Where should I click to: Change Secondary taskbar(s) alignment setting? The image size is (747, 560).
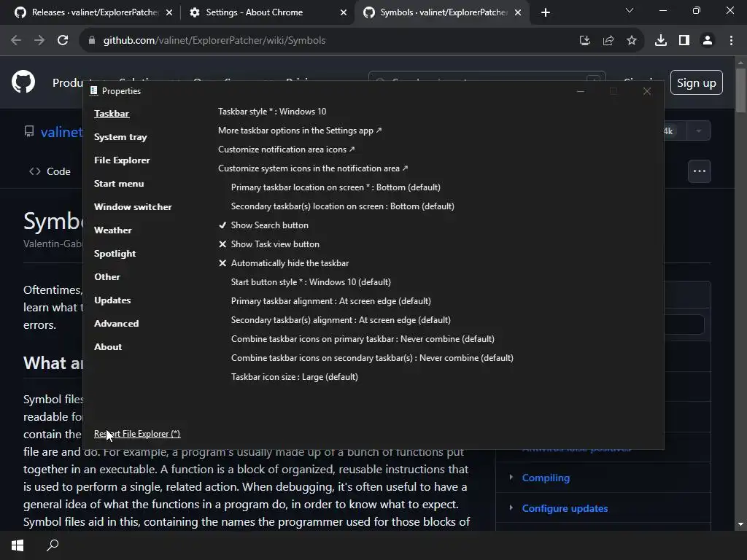341,320
